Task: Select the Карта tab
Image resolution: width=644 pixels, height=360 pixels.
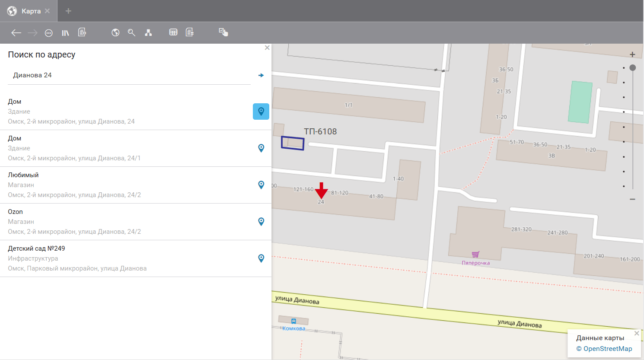Action: coord(31,11)
